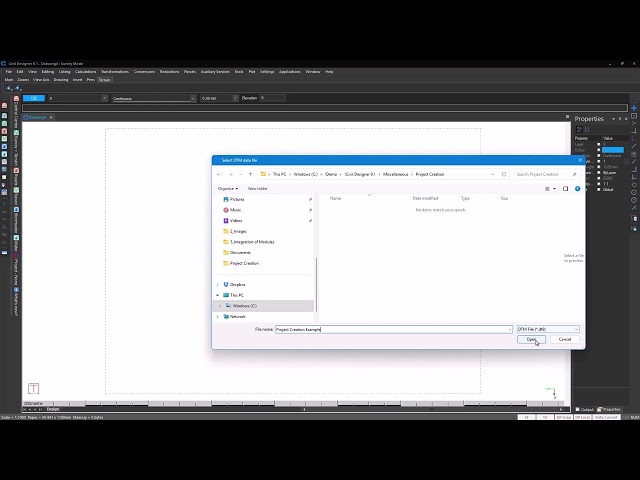Viewport: 640px width, 480px height.
Task: Collapse the This PC tree node
Action: point(218,295)
